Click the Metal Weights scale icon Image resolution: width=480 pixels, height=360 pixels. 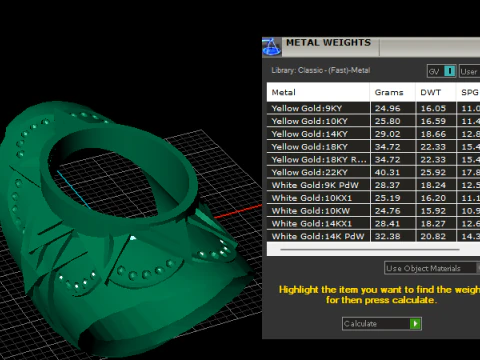pyautogui.click(x=271, y=47)
